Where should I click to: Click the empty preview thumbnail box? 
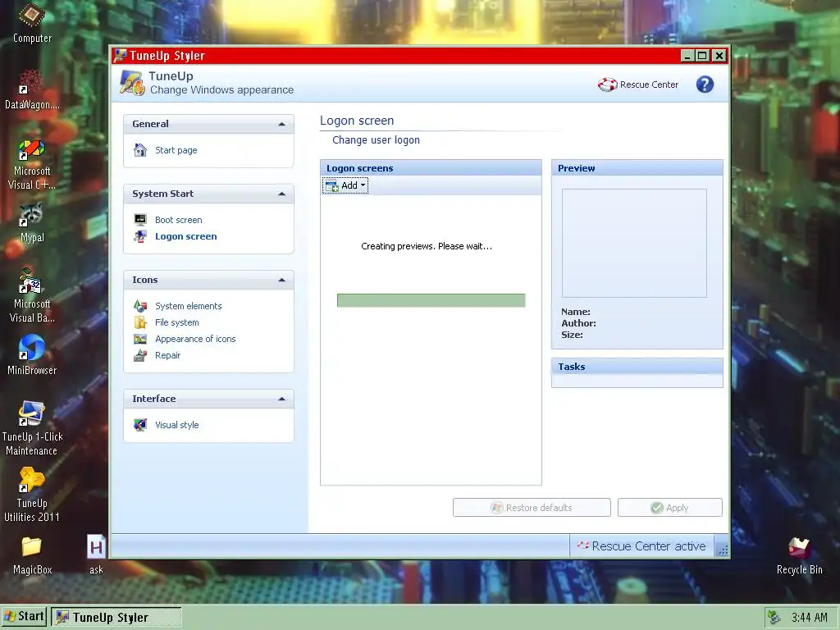click(x=634, y=243)
